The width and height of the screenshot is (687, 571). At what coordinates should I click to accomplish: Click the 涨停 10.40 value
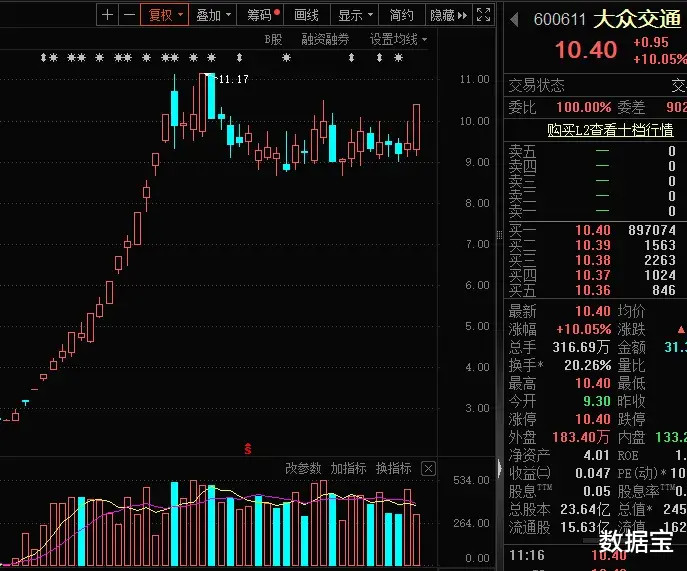pos(592,419)
